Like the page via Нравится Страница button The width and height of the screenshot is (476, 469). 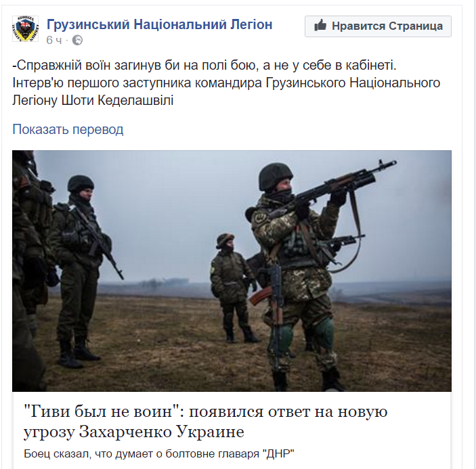click(x=378, y=26)
